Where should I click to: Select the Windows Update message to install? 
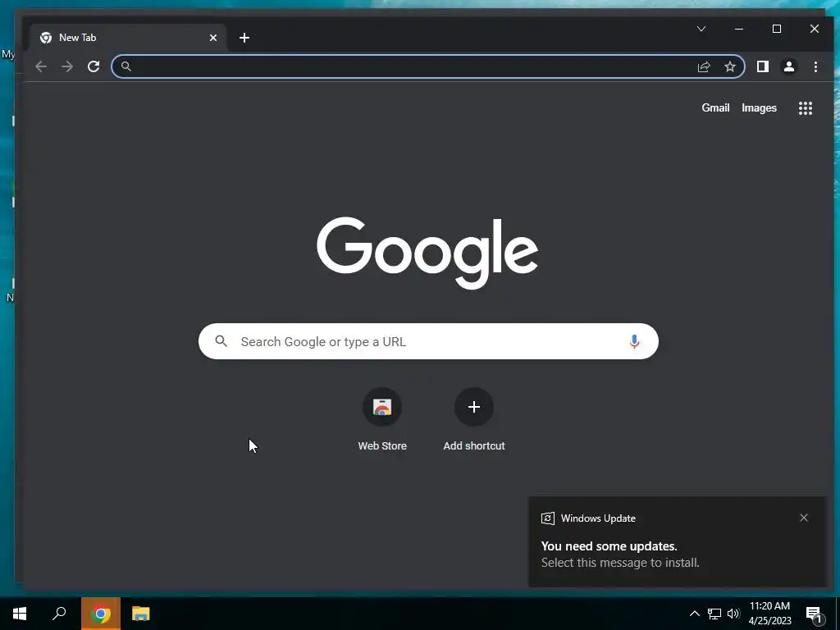[677, 541]
